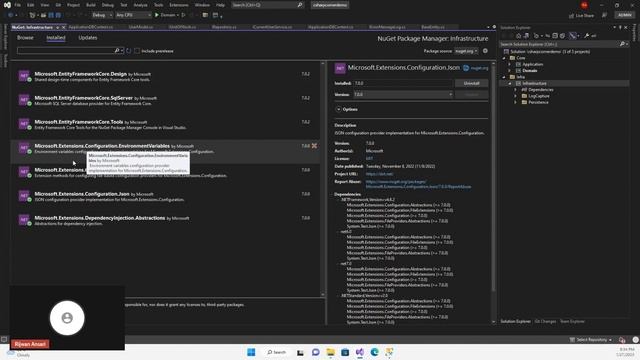Open NuGet settings gear next to package source
This screenshot has width=640, height=360.
point(485,51)
